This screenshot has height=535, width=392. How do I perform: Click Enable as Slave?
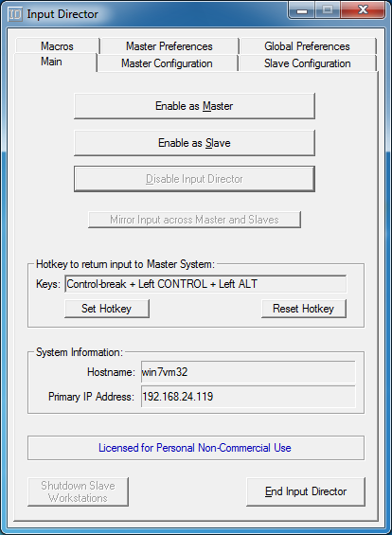click(194, 143)
